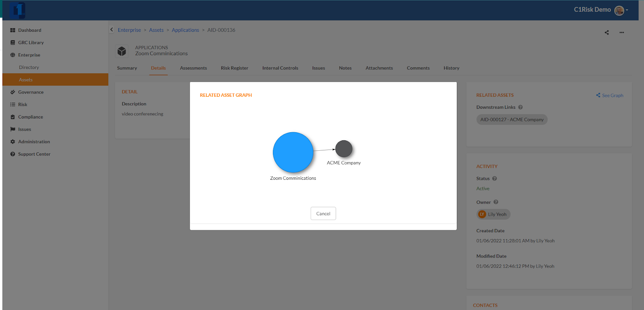Click AID-000127 - ACME Company chip
Viewport: 644px width, 310px height.
512,120
